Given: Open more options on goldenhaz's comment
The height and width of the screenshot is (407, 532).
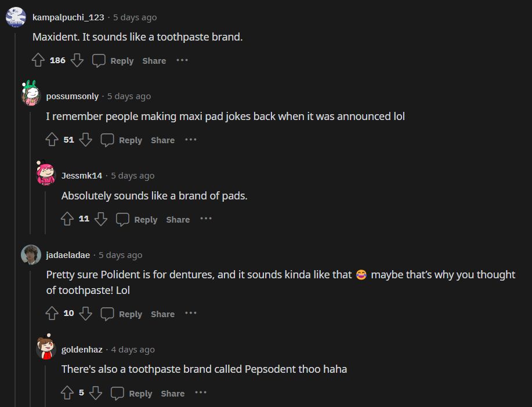Looking at the screenshot, I should (x=201, y=393).
